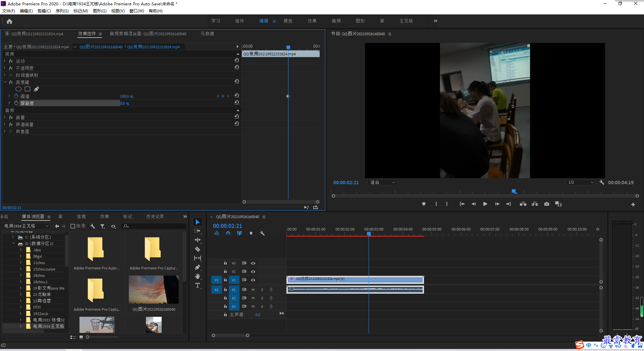Open the 1/2 playback resolution dropdown
Image resolution: width=644 pixels, height=351 pixels.
(x=581, y=182)
